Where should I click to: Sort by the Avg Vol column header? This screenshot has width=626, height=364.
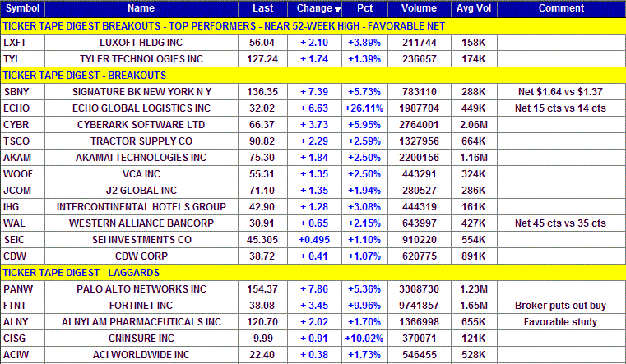(x=474, y=8)
